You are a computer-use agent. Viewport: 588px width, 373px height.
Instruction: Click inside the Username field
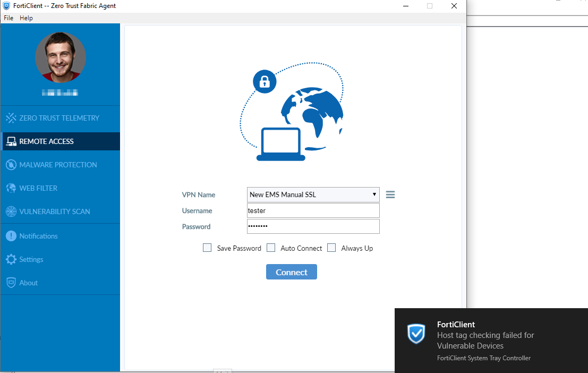click(313, 210)
